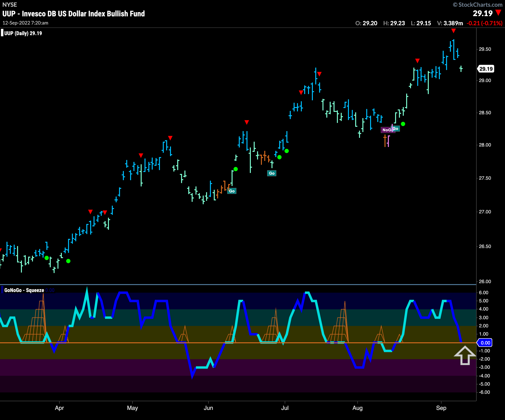Click the NoGo flag in mid August
Screen dimensions: 505x420
coord(387,130)
